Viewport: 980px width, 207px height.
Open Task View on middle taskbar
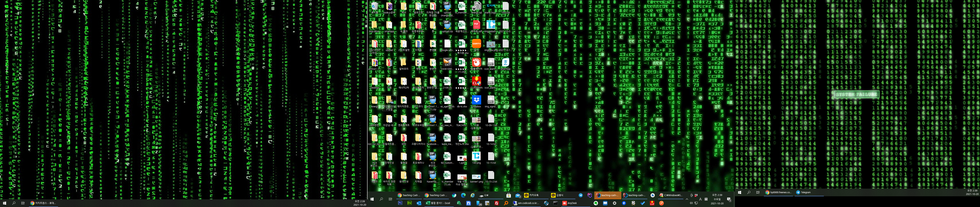(x=390, y=199)
